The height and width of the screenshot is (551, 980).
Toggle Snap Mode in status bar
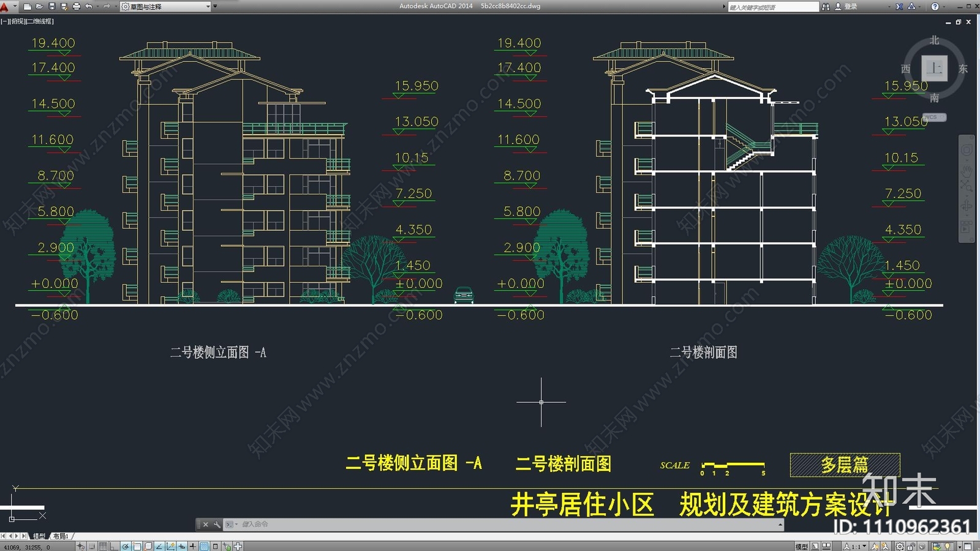pyautogui.click(x=92, y=546)
